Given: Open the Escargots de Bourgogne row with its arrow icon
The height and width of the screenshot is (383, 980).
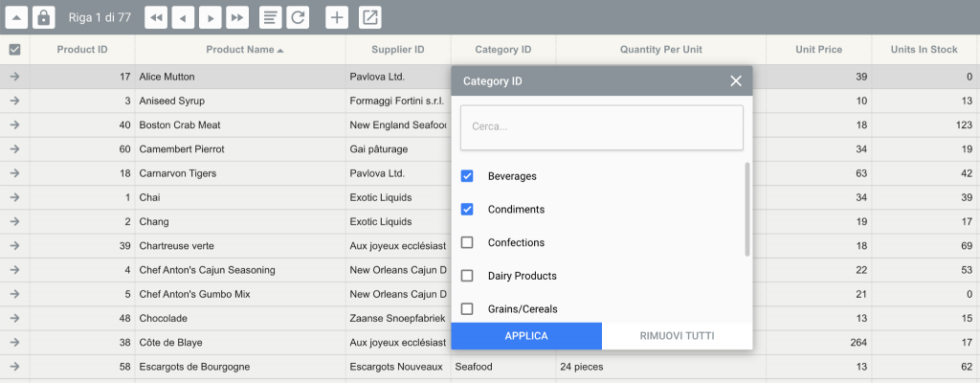Looking at the screenshot, I should (15, 366).
